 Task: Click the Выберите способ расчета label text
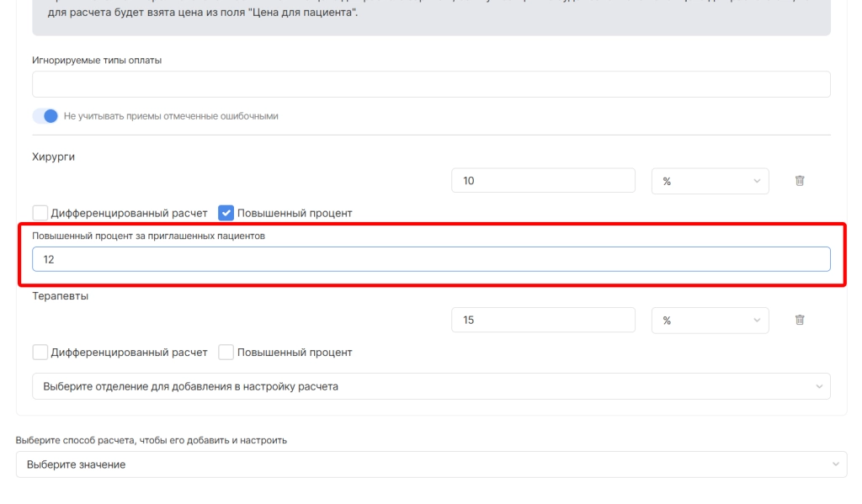(152, 440)
